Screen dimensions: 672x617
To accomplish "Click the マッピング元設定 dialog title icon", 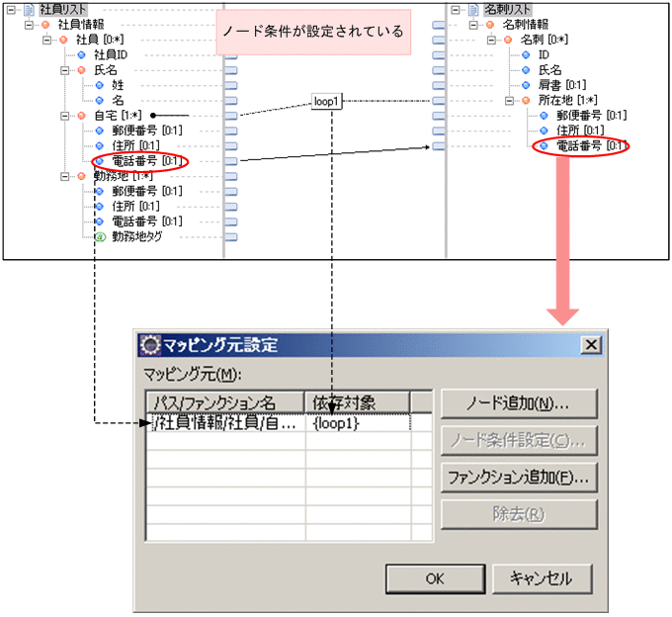I will [150, 345].
